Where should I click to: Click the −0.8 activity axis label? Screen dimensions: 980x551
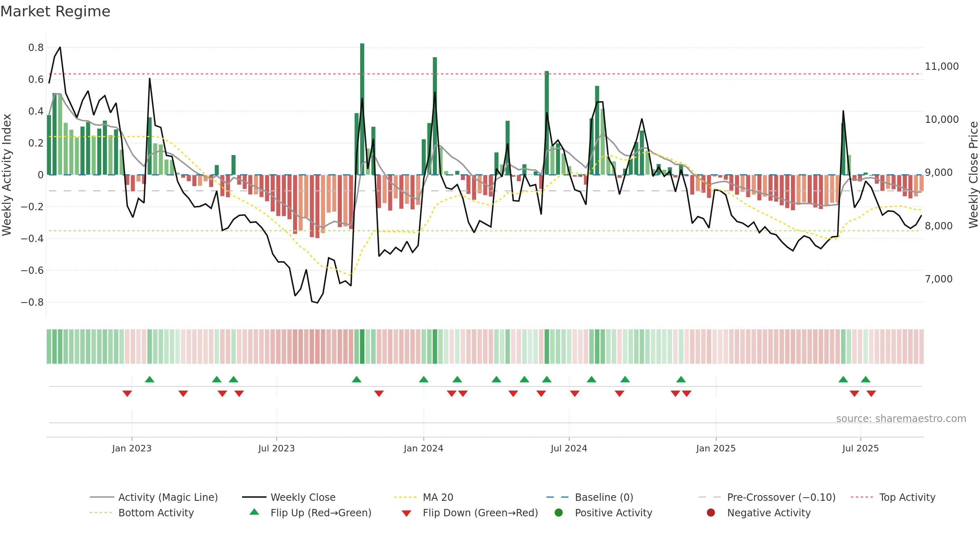point(32,302)
